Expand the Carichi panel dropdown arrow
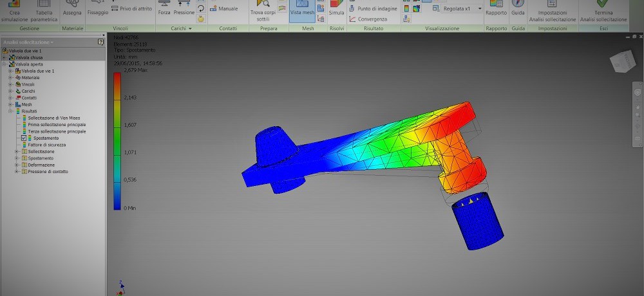This screenshot has height=296, width=644. [191, 29]
